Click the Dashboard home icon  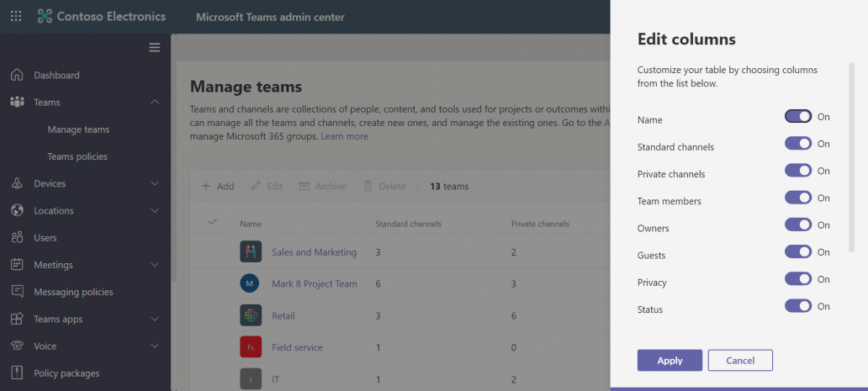(x=17, y=75)
